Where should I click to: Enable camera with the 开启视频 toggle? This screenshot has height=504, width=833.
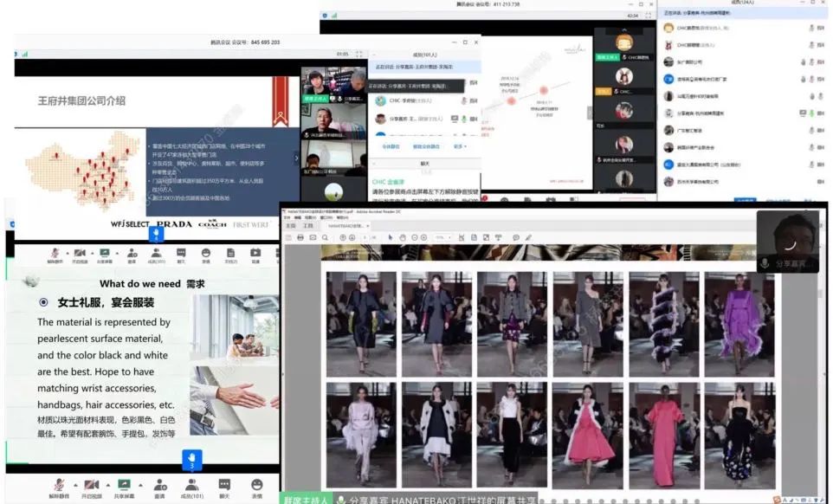[94, 484]
